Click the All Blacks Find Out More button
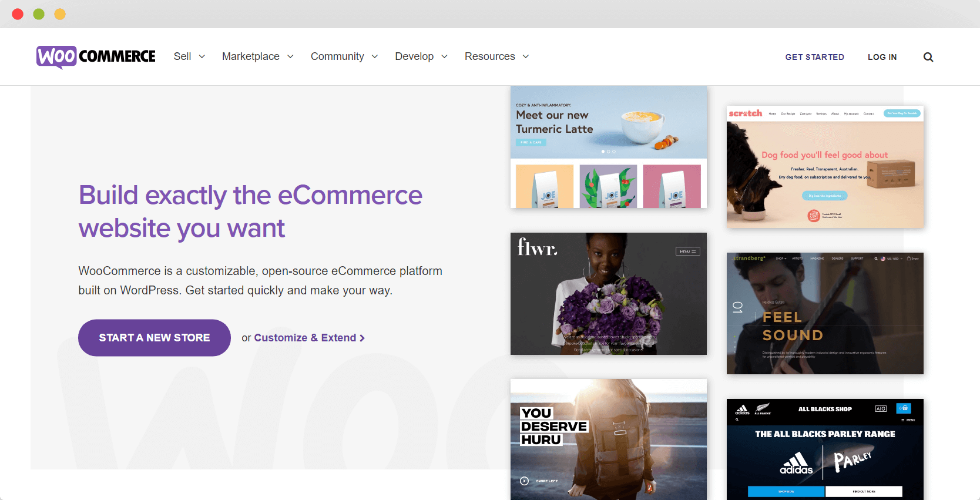The image size is (980, 500). (864, 491)
